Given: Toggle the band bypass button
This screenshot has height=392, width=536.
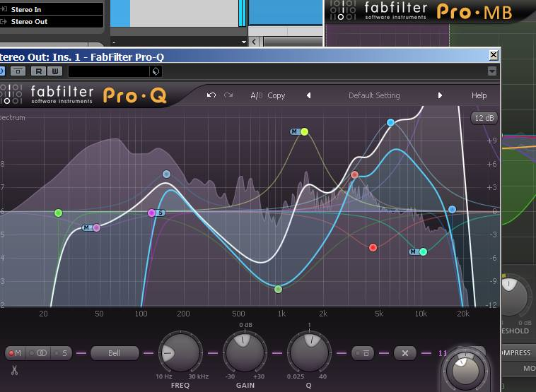Looking at the screenshot, I should [363, 353].
